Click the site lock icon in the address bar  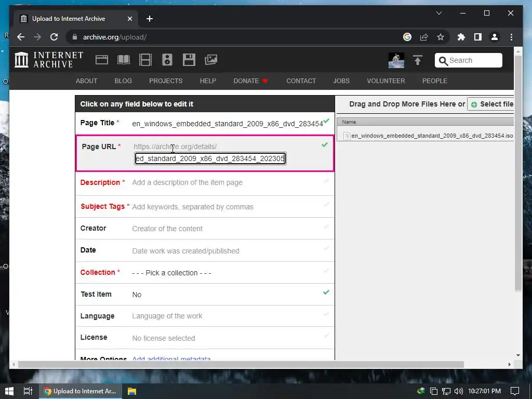[x=75, y=37]
